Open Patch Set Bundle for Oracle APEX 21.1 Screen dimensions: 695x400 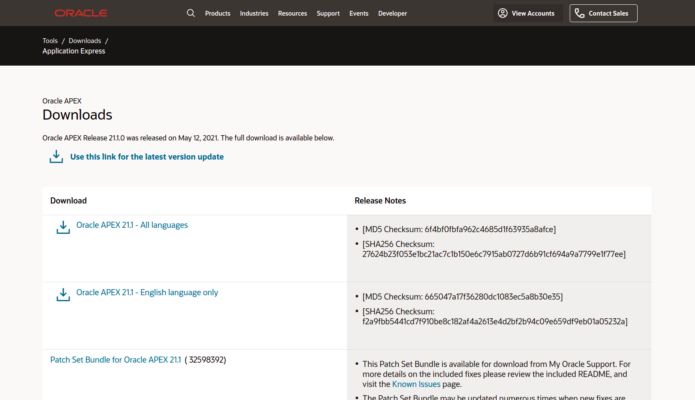[x=116, y=360]
